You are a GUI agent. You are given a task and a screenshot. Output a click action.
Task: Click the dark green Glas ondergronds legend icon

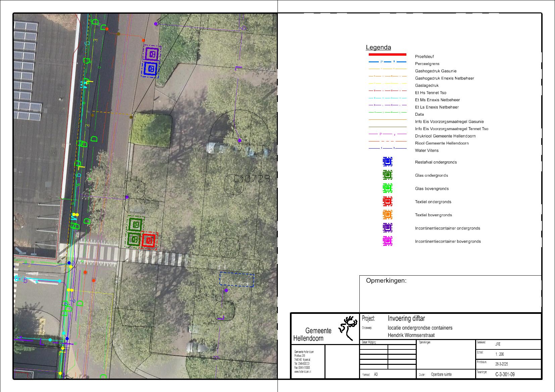(x=387, y=175)
